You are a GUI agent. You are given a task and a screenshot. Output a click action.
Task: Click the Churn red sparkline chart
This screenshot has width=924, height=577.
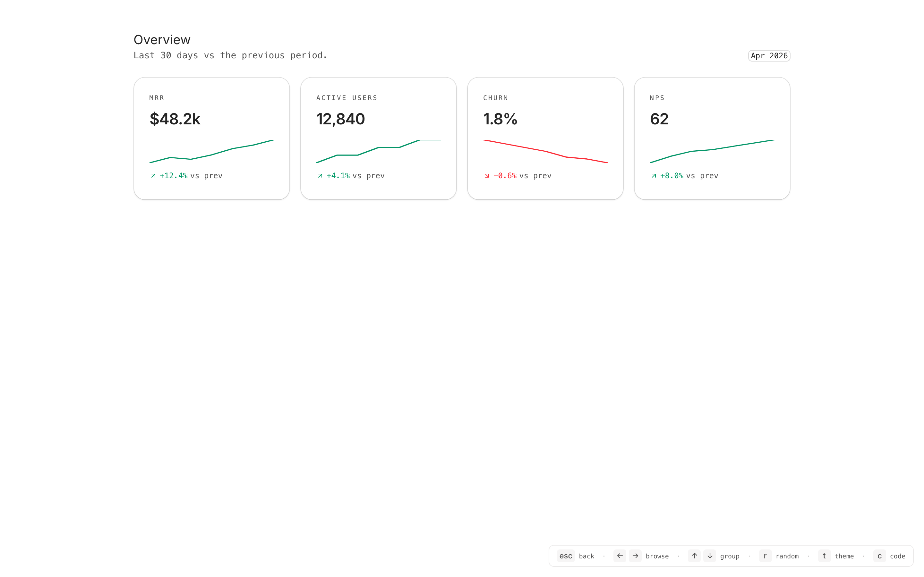coord(545,152)
